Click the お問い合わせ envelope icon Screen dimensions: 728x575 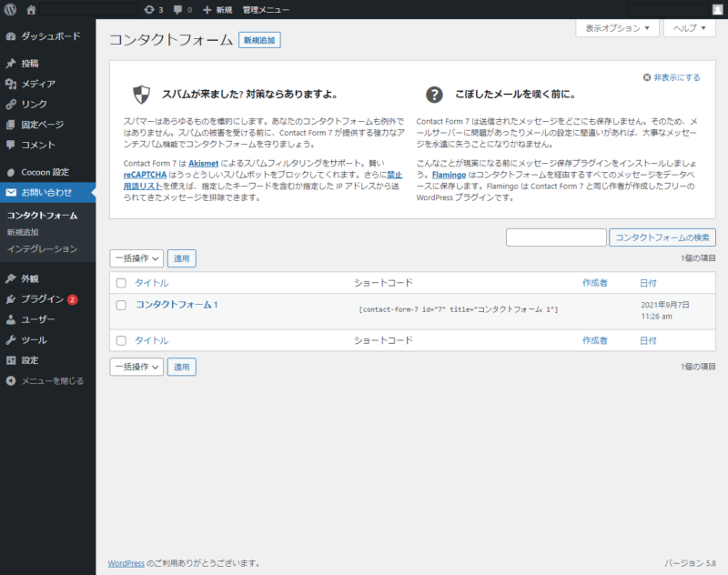[x=11, y=193]
